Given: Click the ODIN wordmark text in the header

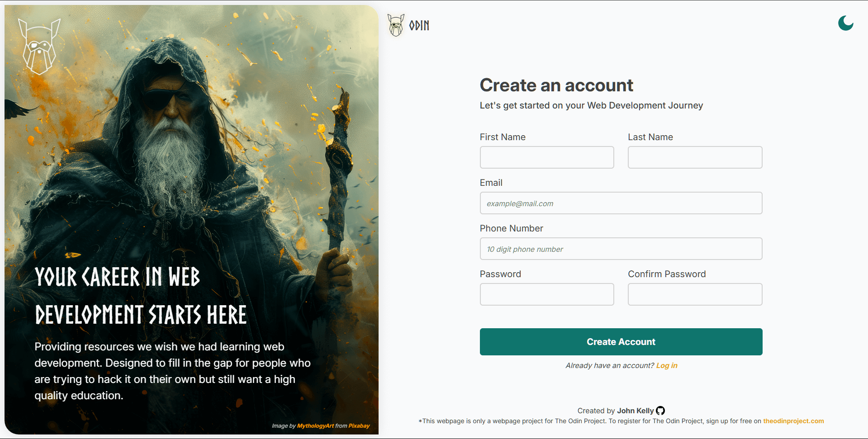Looking at the screenshot, I should coord(419,26).
